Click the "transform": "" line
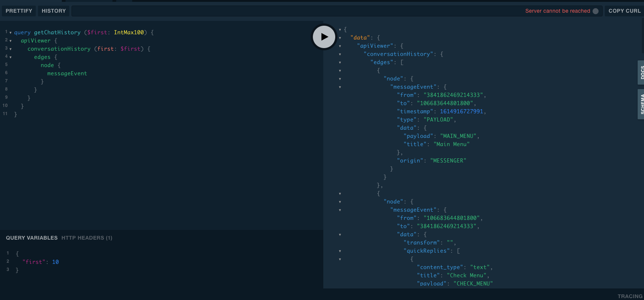Screen dimensions: 644x300 [x=430, y=243]
